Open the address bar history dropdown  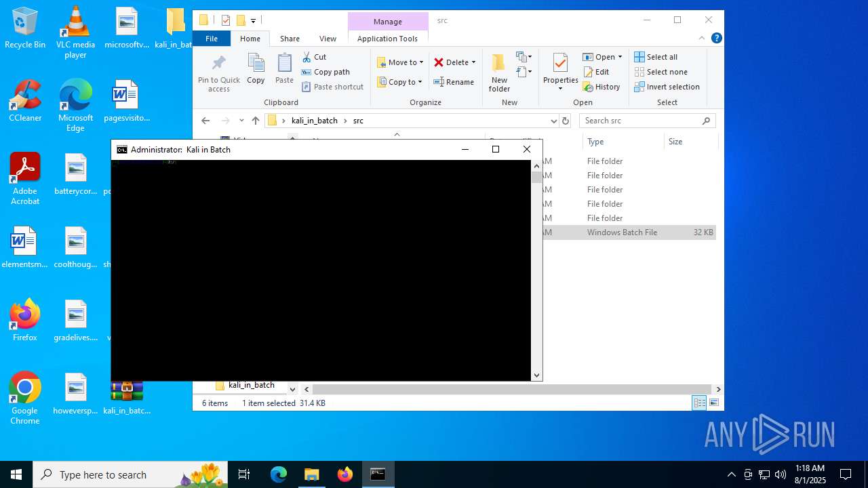(x=553, y=121)
